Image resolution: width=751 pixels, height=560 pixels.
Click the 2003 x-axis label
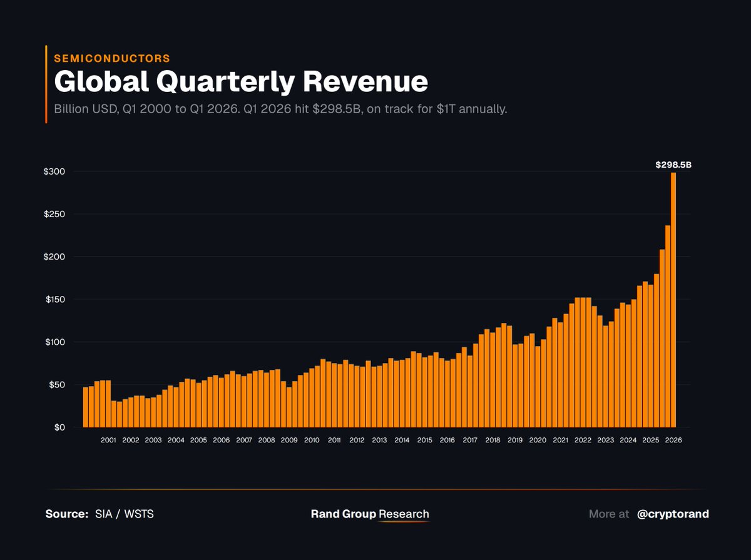pyautogui.click(x=153, y=440)
